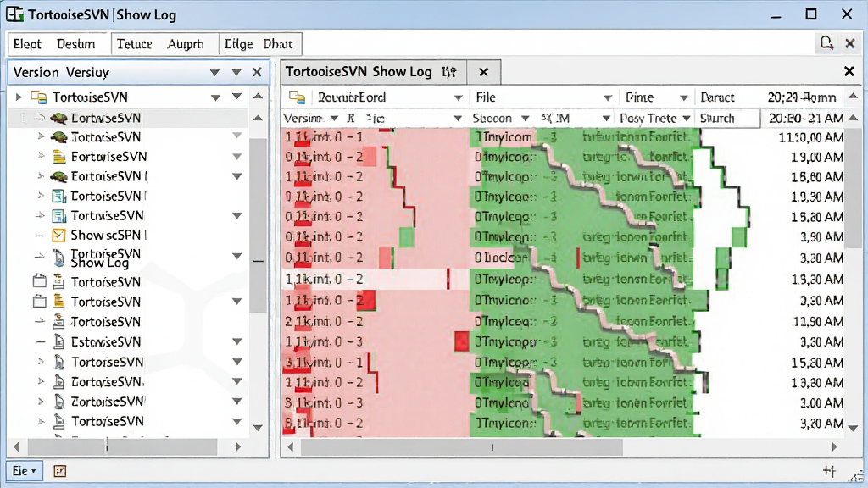The width and height of the screenshot is (868, 488).
Task: Tick the checkbox on the white-stamp-icon TortoiseSVN row
Action: pyautogui.click(x=39, y=281)
